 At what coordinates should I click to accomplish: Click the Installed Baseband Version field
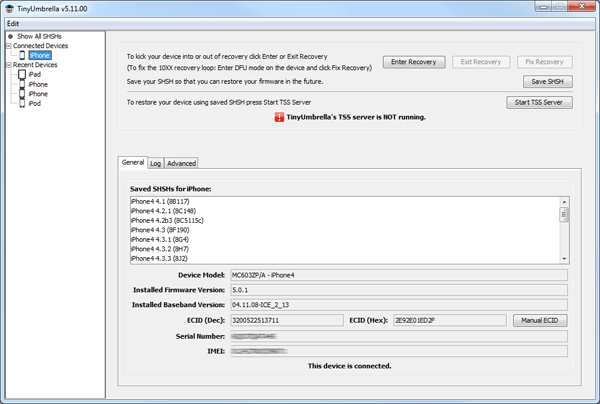(399, 305)
